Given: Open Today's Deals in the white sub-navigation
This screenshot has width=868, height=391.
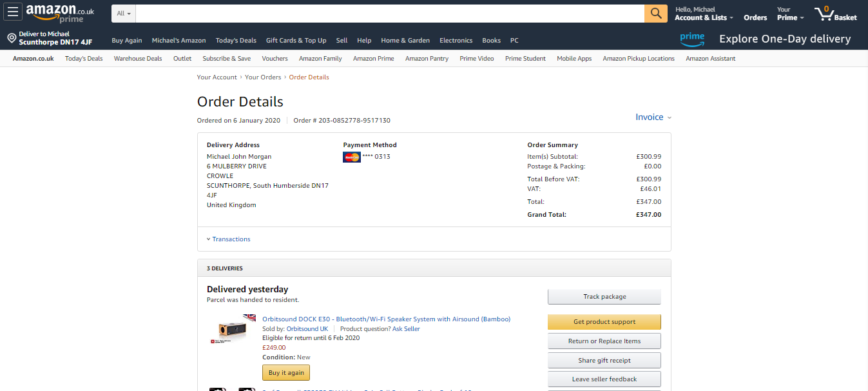Looking at the screenshot, I should (x=84, y=59).
